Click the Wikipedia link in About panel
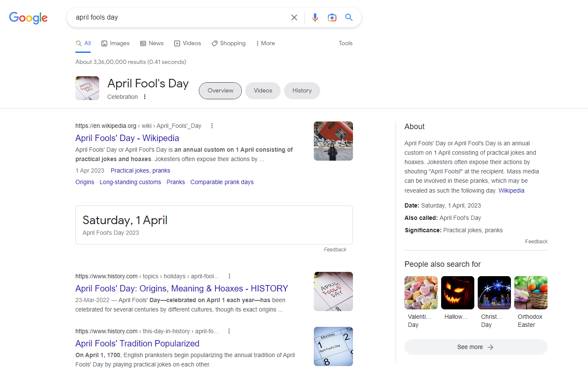This screenshot has width=588, height=375. point(511,190)
